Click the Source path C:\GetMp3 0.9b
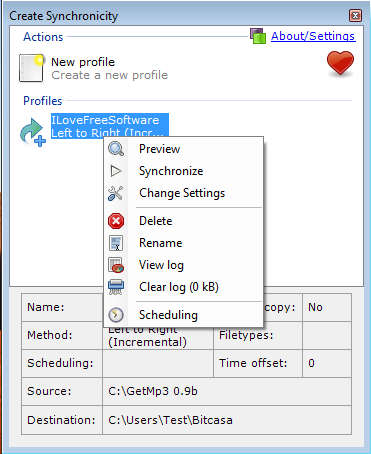This screenshot has height=454, width=371. [x=153, y=391]
